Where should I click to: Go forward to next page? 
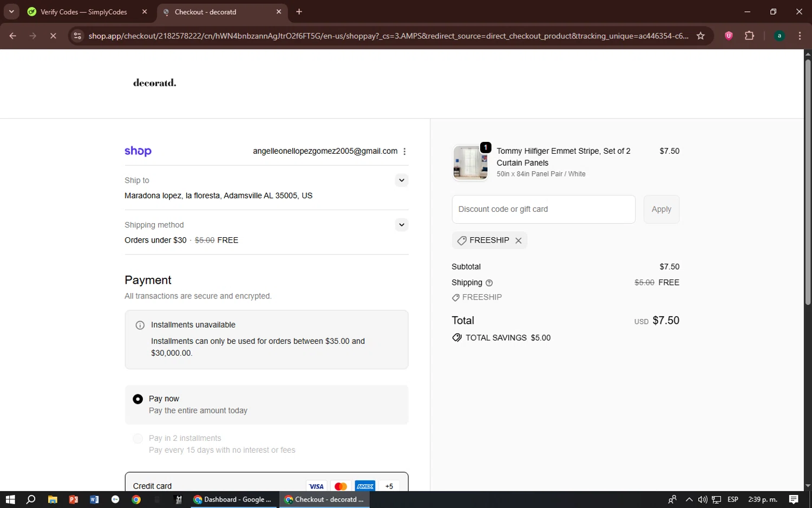33,36
